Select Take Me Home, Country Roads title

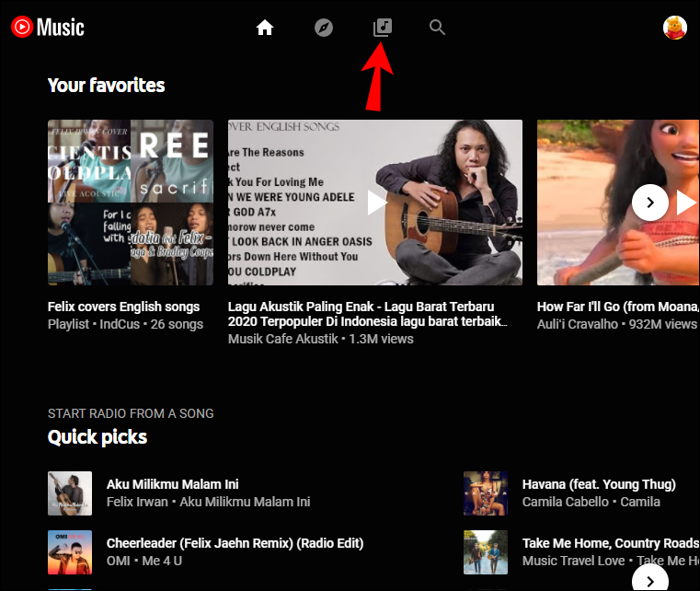(x=611, y=543)
